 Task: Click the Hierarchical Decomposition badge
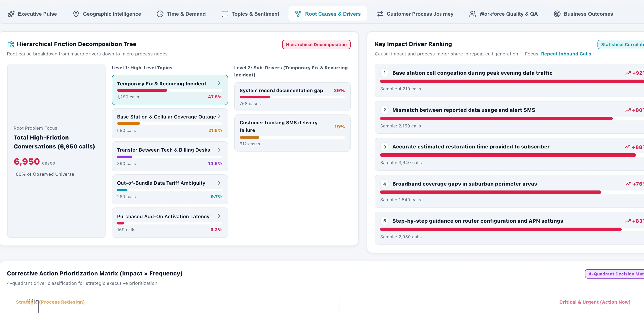[x=316, y=44]
